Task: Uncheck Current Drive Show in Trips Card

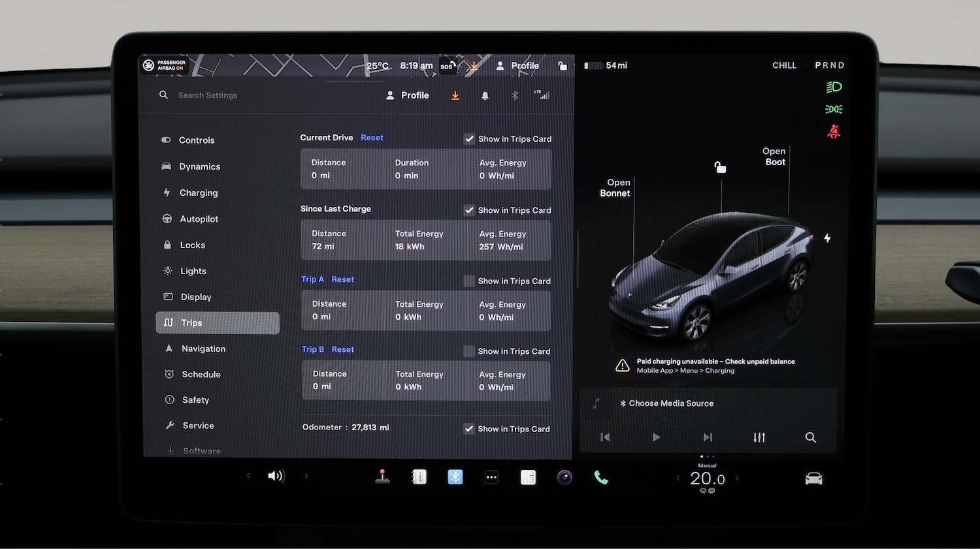Action: 469,138
